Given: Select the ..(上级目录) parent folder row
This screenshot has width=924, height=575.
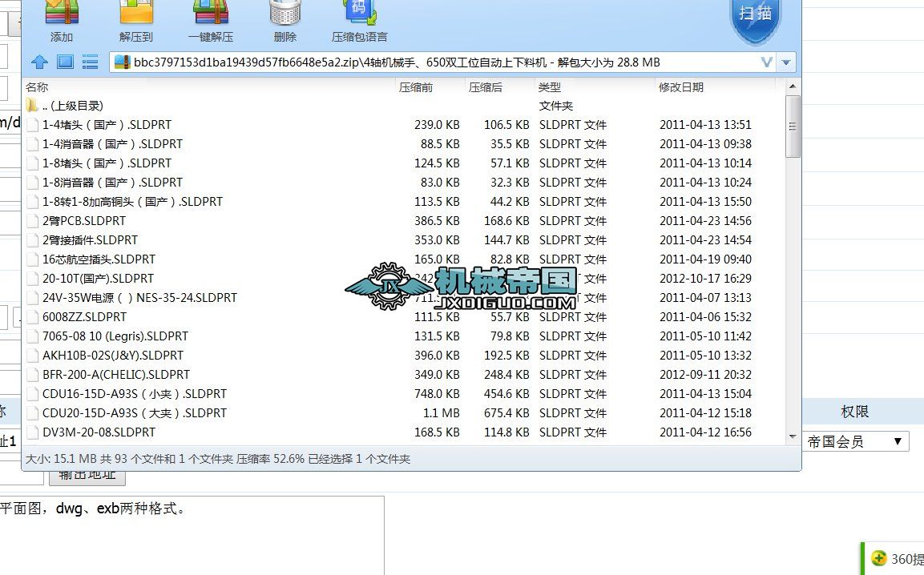Looking at the screenshot, I should (404, 106).
